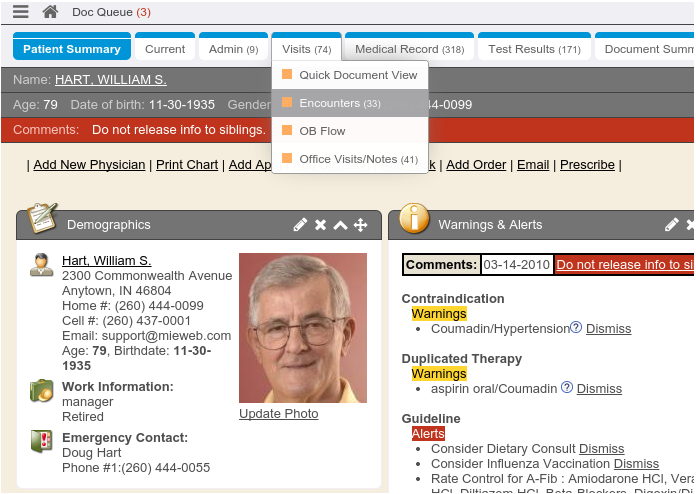
Task: Click the patient photo thumbnail
Action: point(303,328)
